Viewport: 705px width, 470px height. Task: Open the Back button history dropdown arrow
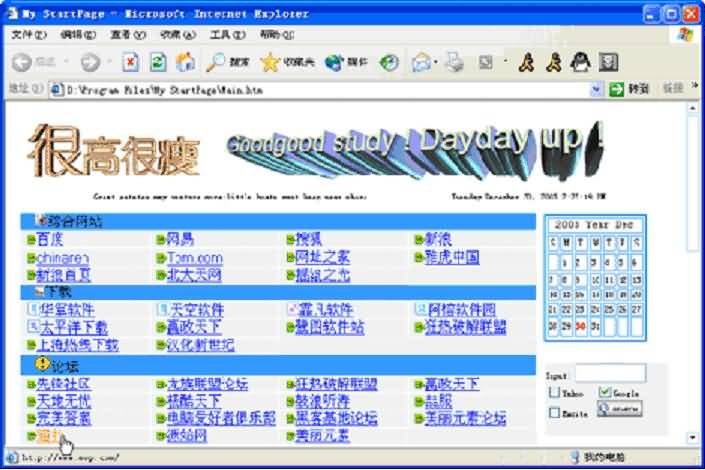click(66, 62)
